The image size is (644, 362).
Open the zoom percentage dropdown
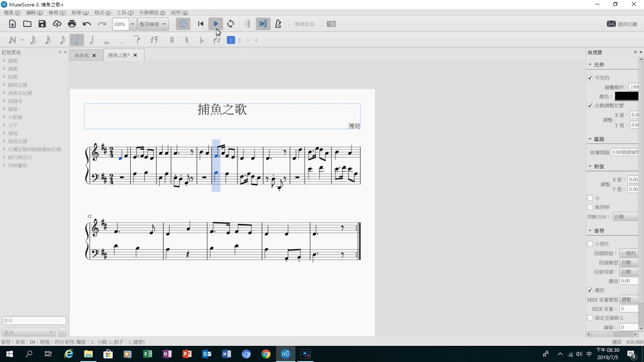coord(133,24)
